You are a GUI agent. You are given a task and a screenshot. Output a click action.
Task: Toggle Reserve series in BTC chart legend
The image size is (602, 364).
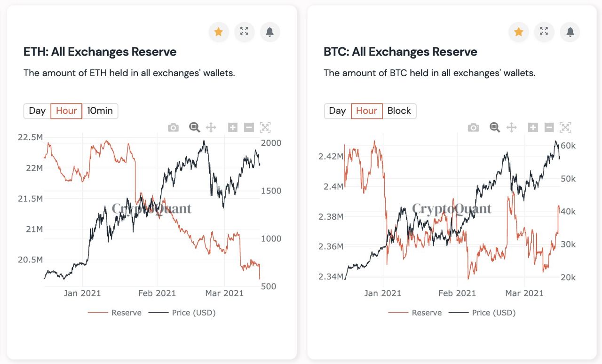tap(415, 313)
